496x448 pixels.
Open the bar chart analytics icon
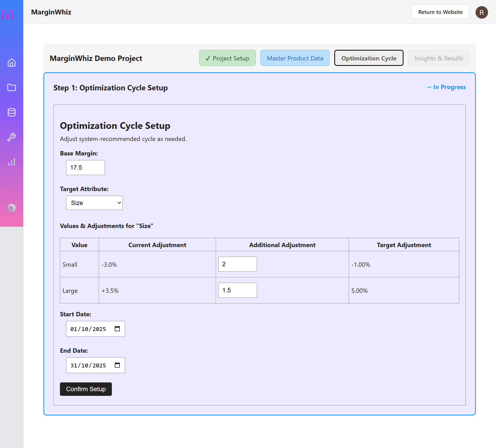click(x=12, y=162)
